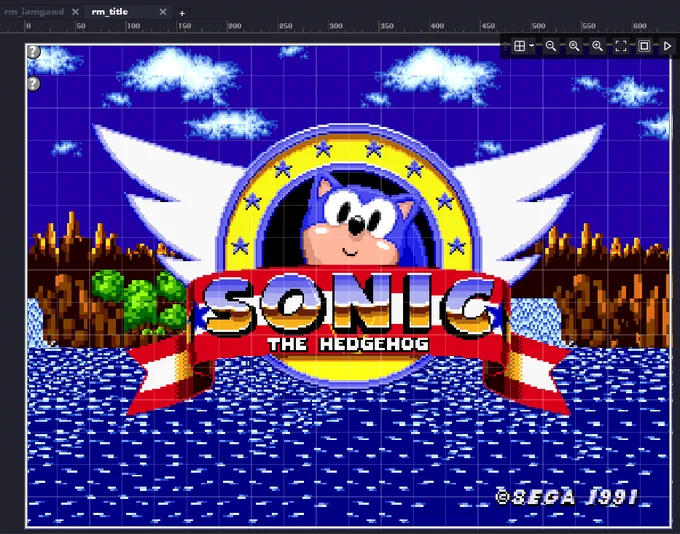Select the upper question-mark instance in the room
The width and height of the screenshot is (680, 534).
(33, 52)
